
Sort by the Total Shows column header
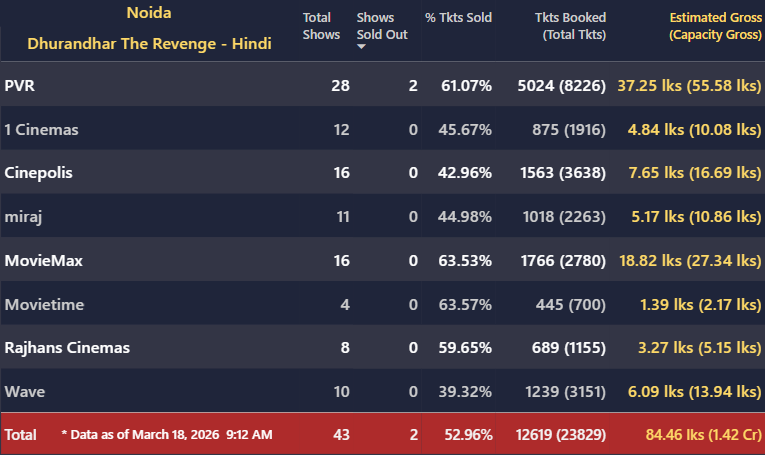pos(321,26)
